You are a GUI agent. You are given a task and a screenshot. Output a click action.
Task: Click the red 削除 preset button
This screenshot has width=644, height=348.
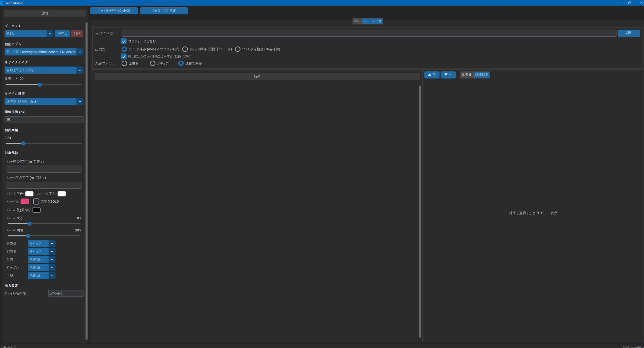point(77,34)
